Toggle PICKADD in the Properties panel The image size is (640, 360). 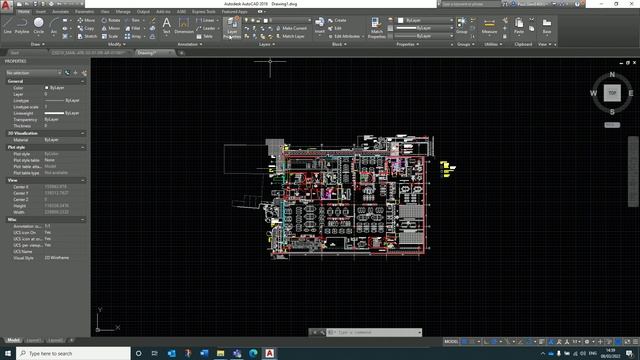point(67,73)
